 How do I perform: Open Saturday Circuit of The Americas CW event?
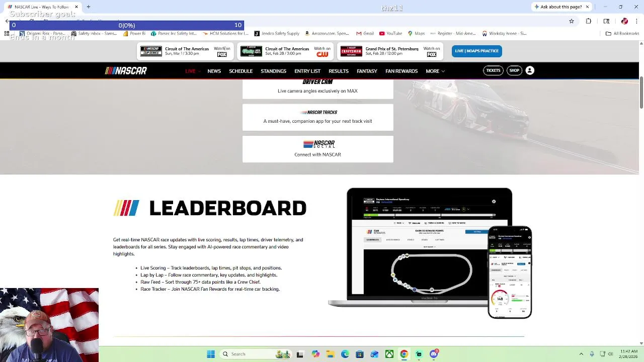[286, 51]
